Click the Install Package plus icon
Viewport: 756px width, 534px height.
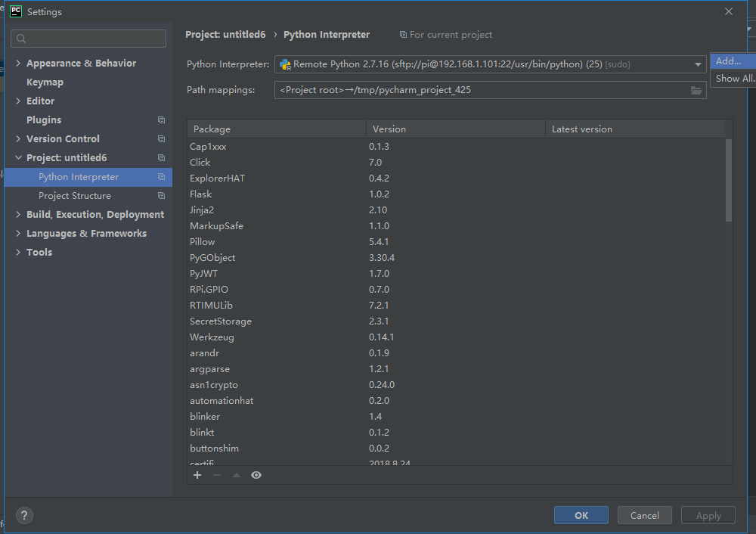[x=197, y=475]
